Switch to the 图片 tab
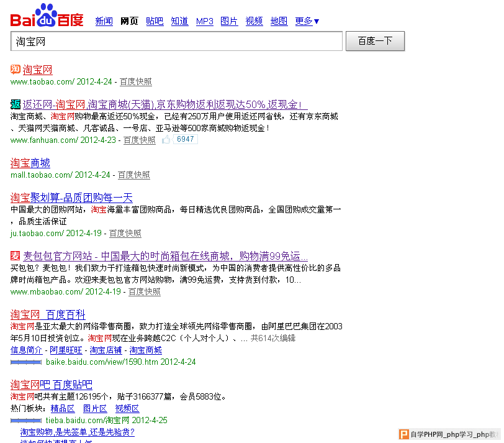The width and height of the screenshot is (504, 443). pyautogui.click(x=229, y=21)
